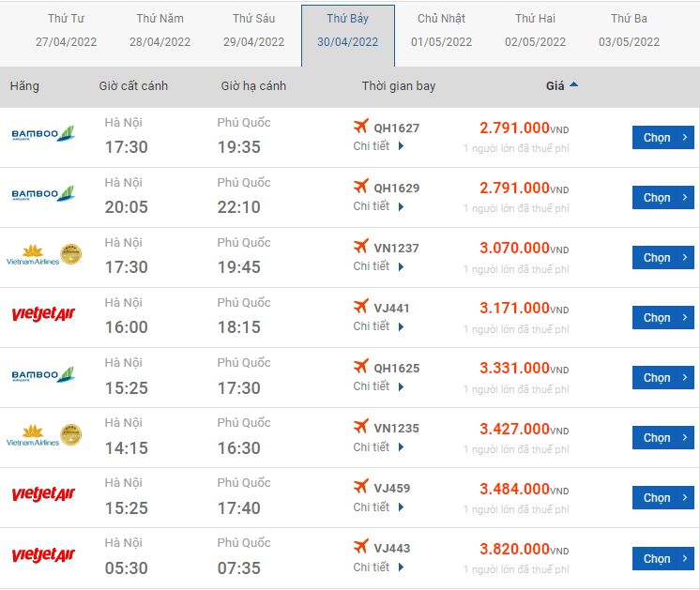Image resolution: width=700 pixels, height=590 pixels.
Task: Click the orange plane icon beside VJ459
Action: 360,486
